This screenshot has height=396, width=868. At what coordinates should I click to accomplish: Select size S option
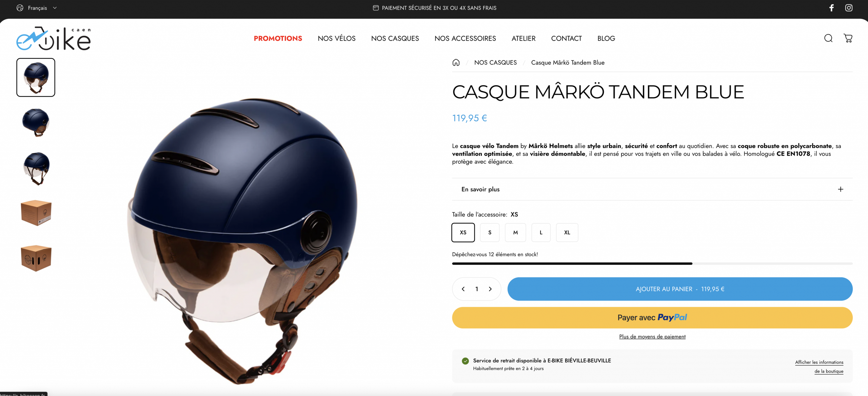pos(490,232)
